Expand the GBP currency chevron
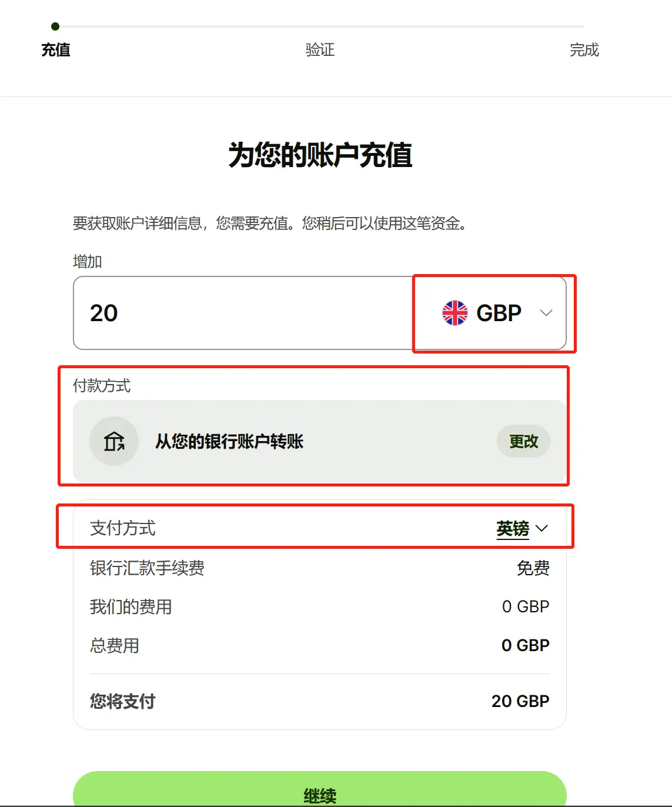Viewport: 672px width, 807px height. pyautogui.click(x=546, y=313)
